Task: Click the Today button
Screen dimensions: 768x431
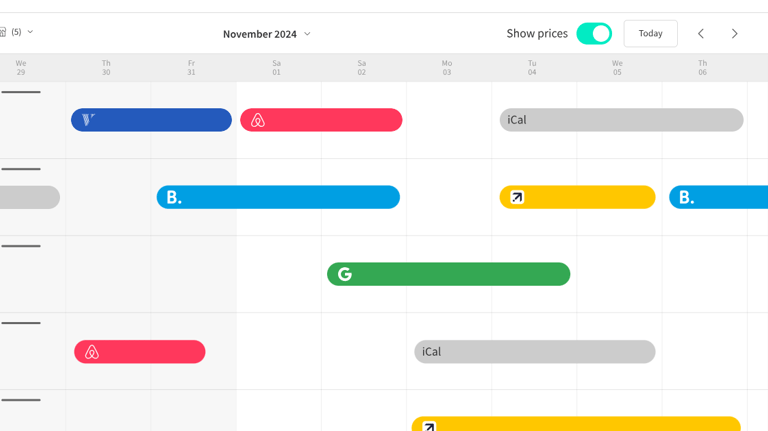Action: [x=650, y=34]
